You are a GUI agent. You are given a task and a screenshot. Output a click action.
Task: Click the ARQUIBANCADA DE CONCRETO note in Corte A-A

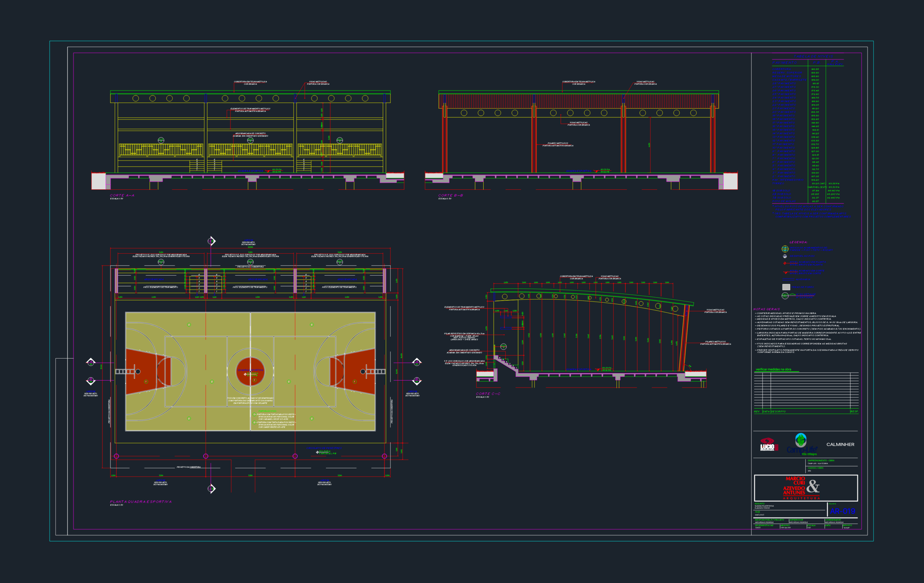tap(250, 135)
